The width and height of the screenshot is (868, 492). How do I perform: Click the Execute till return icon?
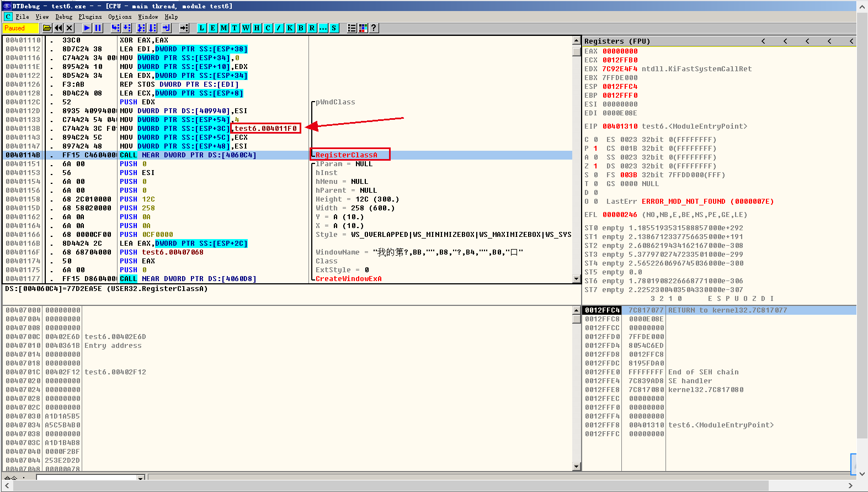tap(167, 28)
